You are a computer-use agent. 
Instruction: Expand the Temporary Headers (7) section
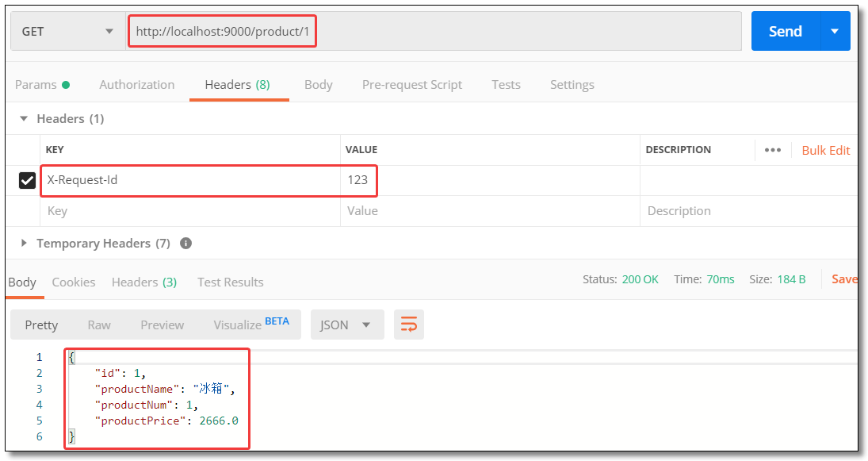(23, 243)
